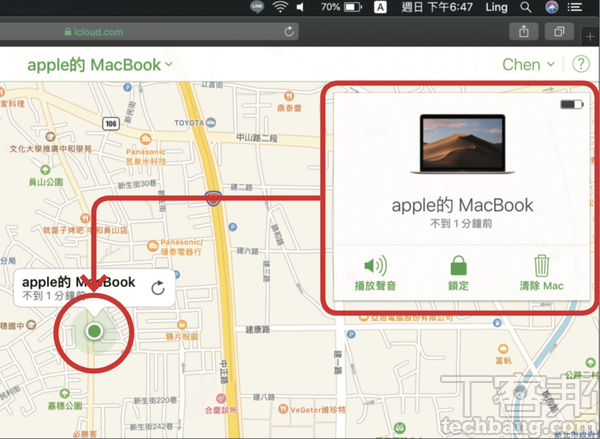Click the icloud.com address bar
The width and height of the screenshot is (600, 439).
(149, 31)
